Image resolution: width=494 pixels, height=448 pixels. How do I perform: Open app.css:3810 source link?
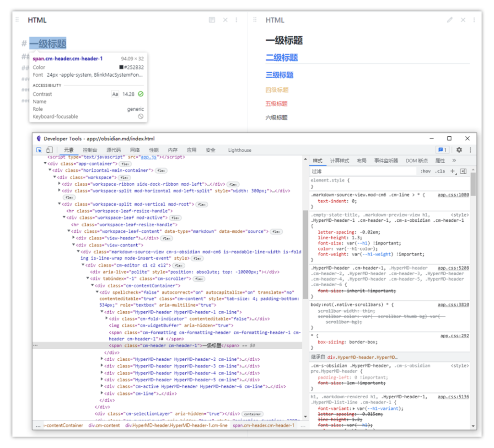point(453,305)
